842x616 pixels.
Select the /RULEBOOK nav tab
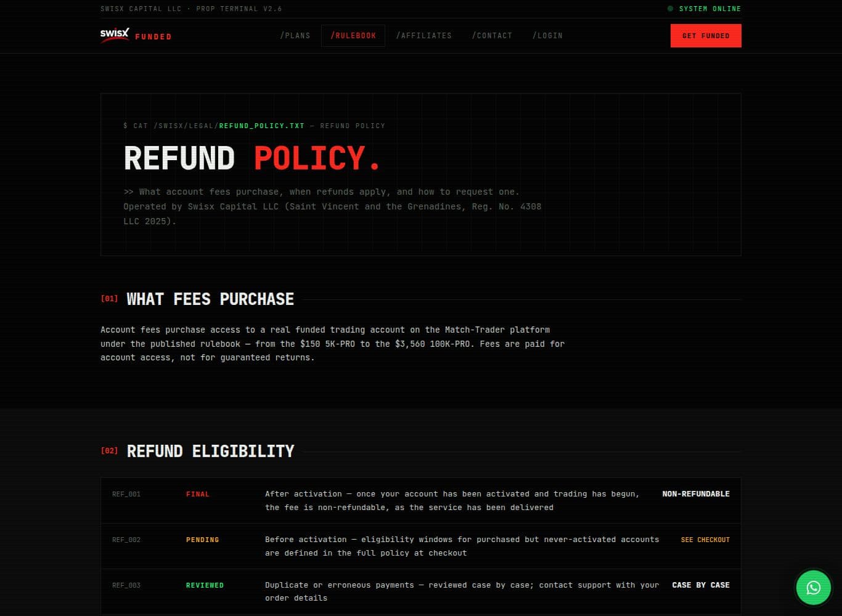pyautogui.click(x=353, y=36)
